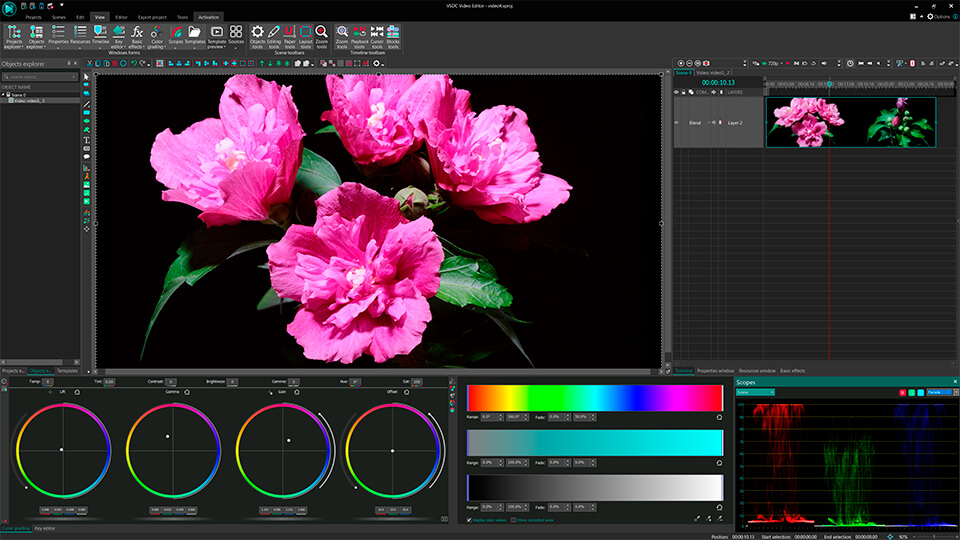Click the undo arrow in edit toolbar
The image size is (960, 540).
133,63
